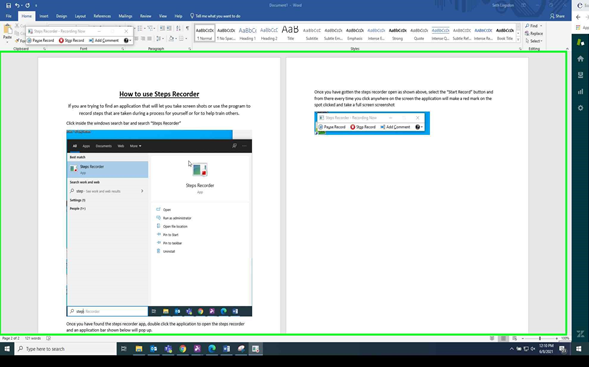The image size is (589, 367).
Task: Click the Sort icon in Paragraph group
Action: (x=178, y=28)
